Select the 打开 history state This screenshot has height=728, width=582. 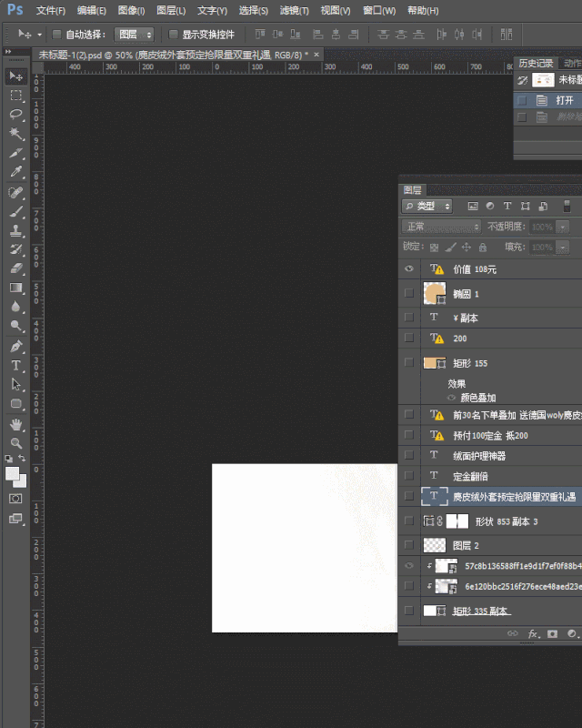547,100
